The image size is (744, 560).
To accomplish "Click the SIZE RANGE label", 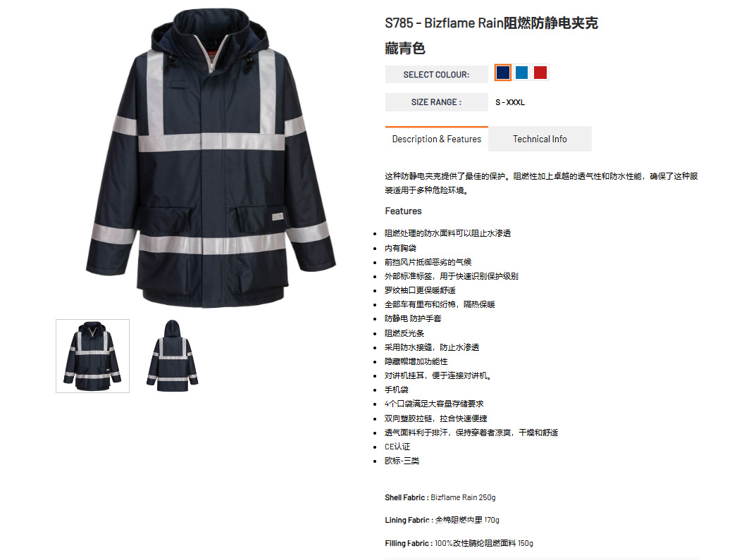I will coord(437,102).
